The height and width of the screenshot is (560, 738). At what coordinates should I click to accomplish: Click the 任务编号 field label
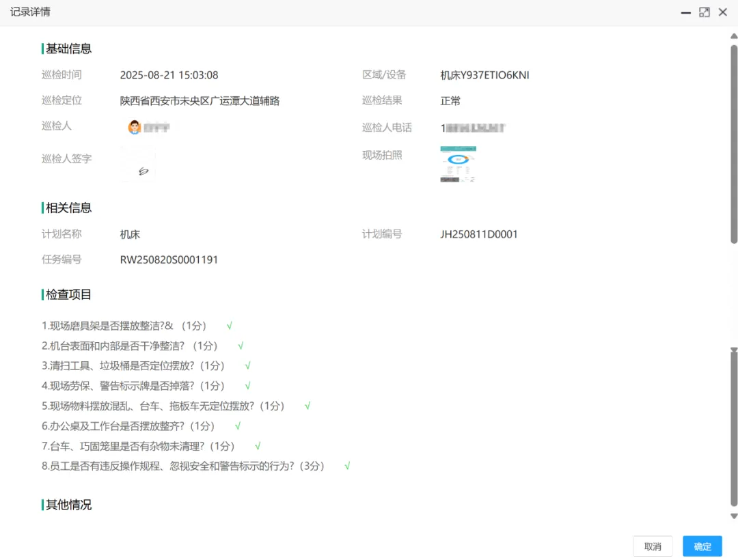click(61, 259)
